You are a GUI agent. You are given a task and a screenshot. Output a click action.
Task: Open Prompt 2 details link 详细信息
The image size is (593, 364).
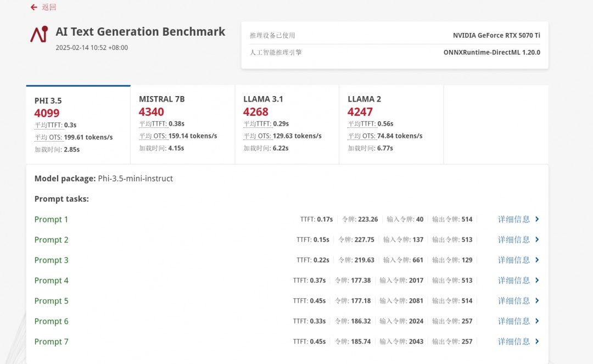coord(514,239)
